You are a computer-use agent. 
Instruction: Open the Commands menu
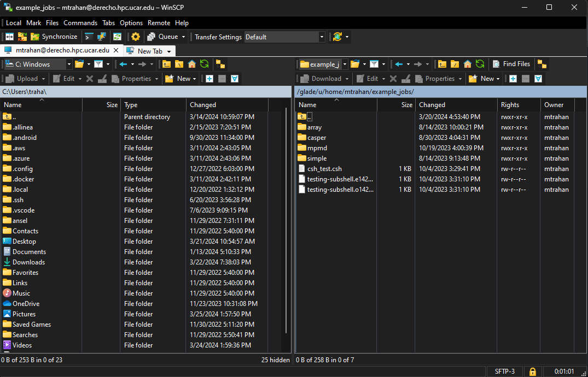(x=80, y=23)
